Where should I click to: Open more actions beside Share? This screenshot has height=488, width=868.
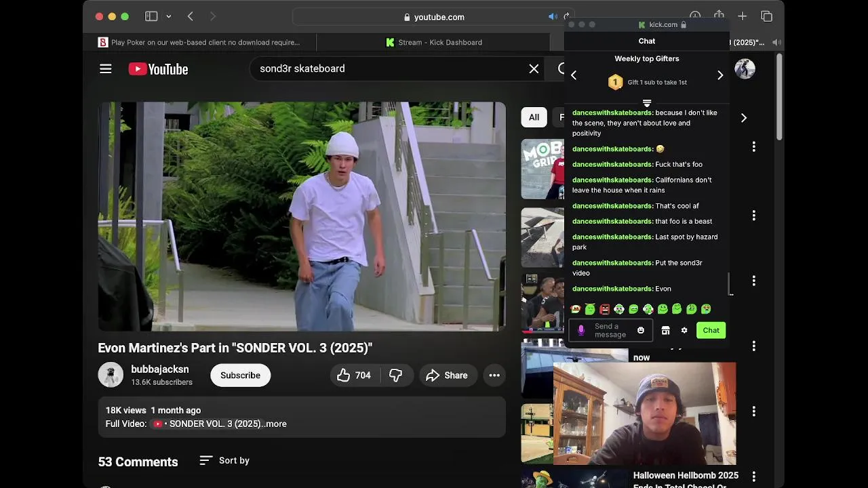click(494, 375)
